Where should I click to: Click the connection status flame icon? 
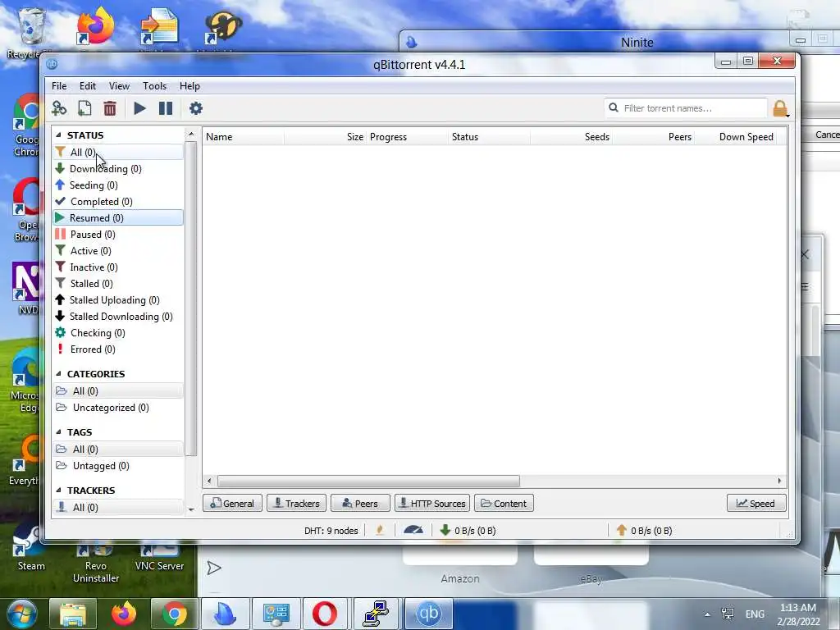pos(381,531)
